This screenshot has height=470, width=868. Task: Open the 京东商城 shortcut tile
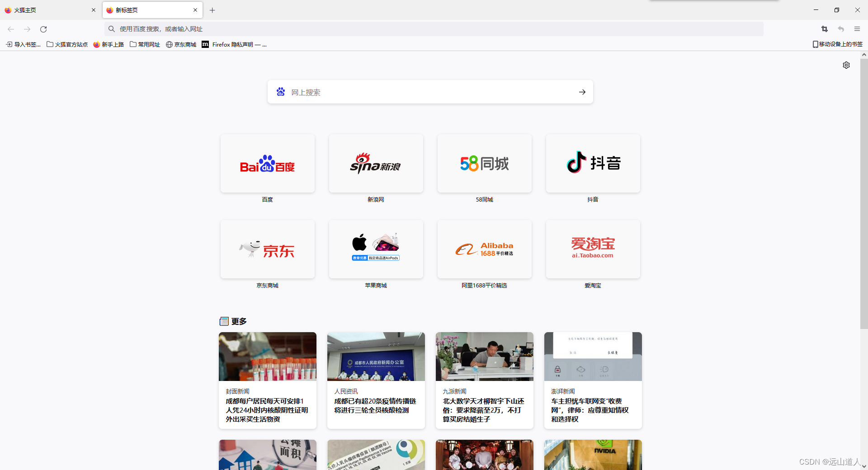click(x=268, y=249)
